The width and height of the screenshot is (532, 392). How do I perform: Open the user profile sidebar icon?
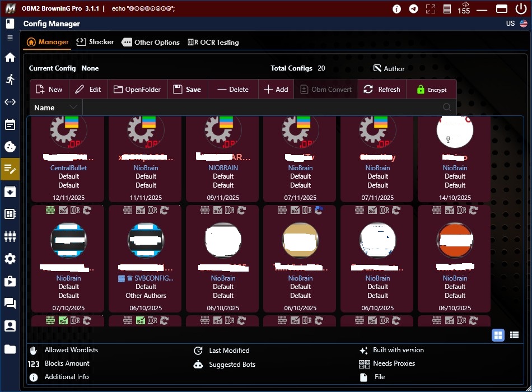[10, 326]
